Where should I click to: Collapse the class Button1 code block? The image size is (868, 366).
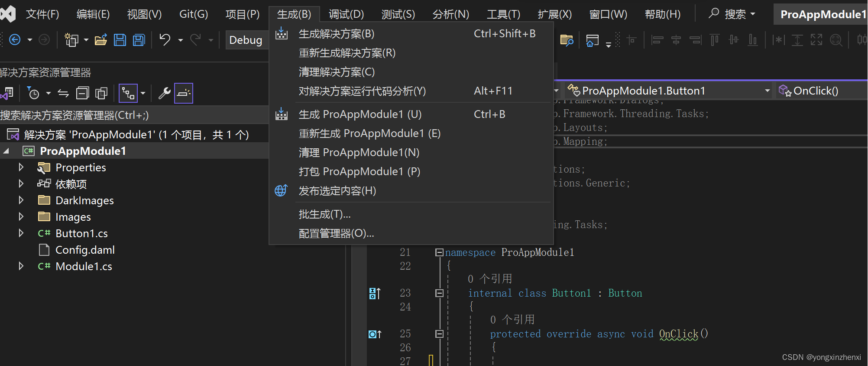(439, 293)
